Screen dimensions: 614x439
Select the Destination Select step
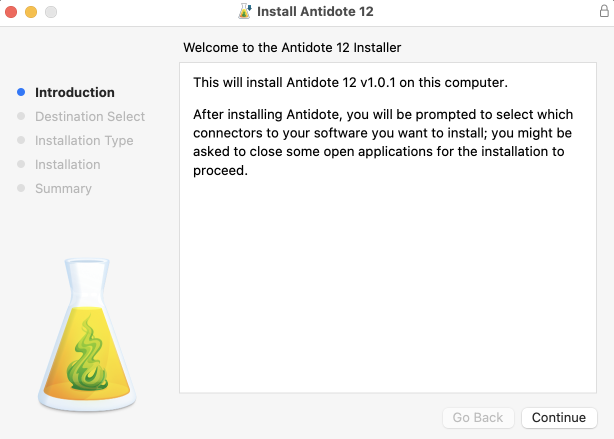[x=89, y=116]
